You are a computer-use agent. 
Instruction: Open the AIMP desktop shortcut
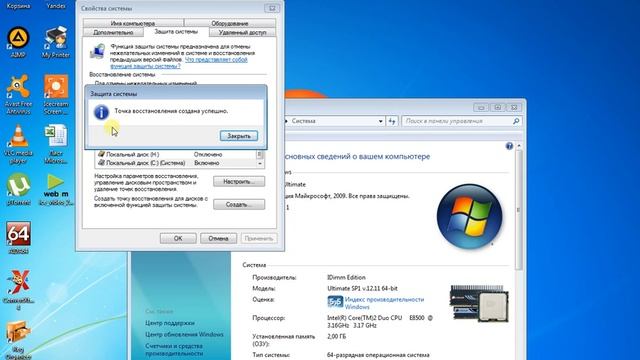18,42
